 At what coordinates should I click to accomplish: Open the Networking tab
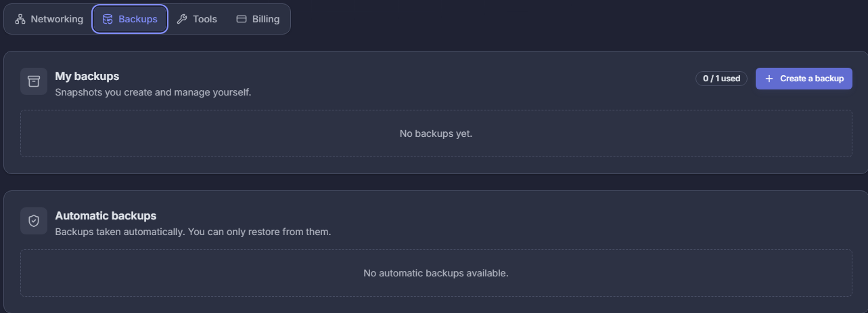(x=49, y=19)
